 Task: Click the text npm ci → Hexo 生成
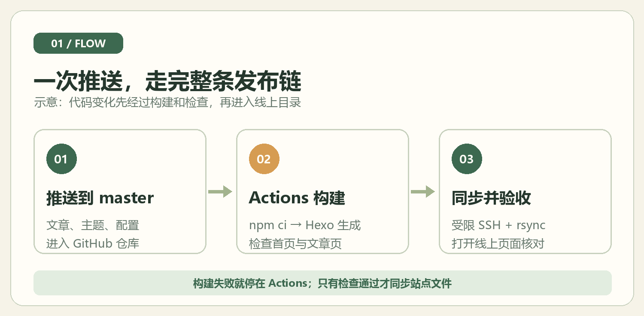click(x=305, y=225)
